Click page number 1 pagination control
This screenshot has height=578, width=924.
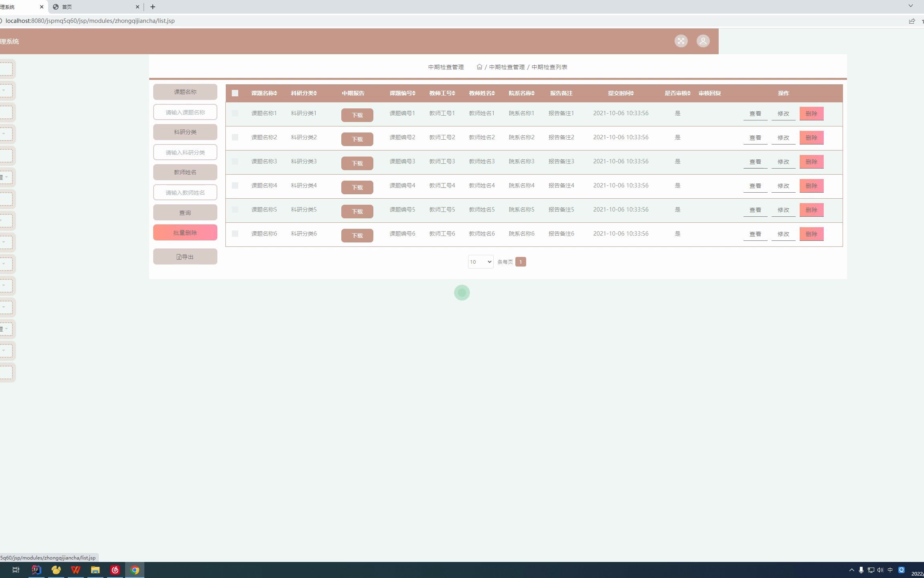[521, 261]
